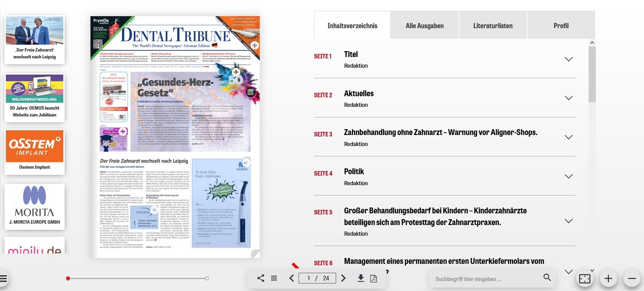
Task: Go to the previous page arrow
Action: (x=292, y=278)
